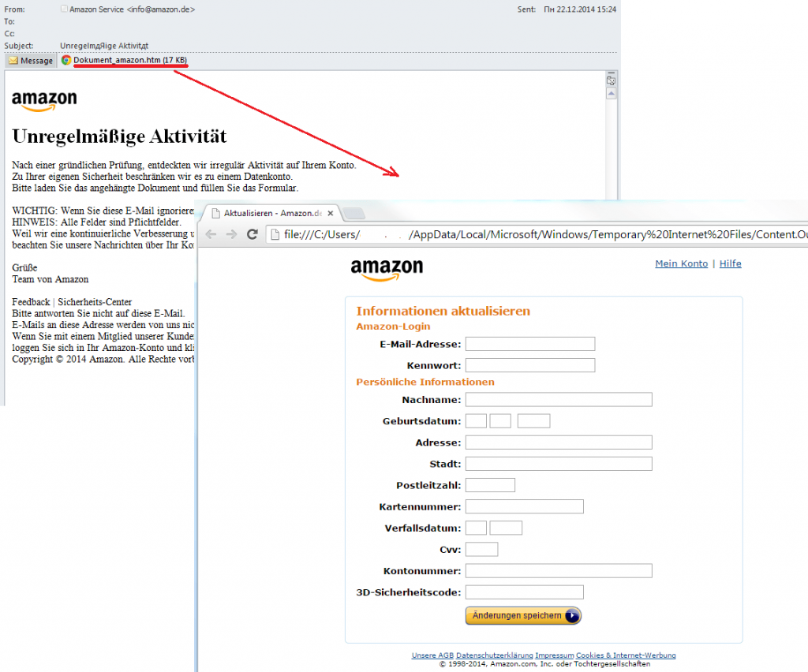Click the second Verfallsdatum box
Screen dimensions: 808x672
point(506,528)
